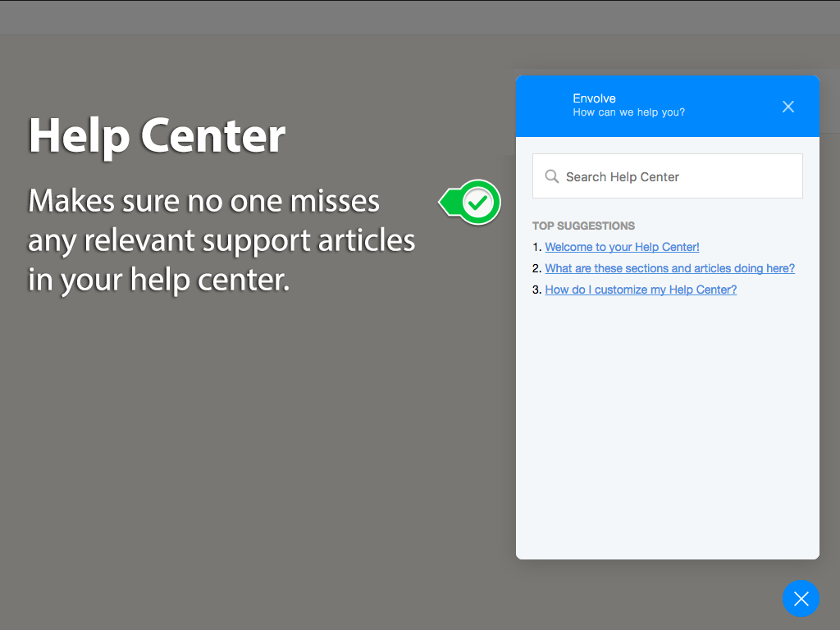Image resolution: width=840 pixels, height=630 pixels.
Task: Focus the Search Help Center field
Action: point(673,176)
